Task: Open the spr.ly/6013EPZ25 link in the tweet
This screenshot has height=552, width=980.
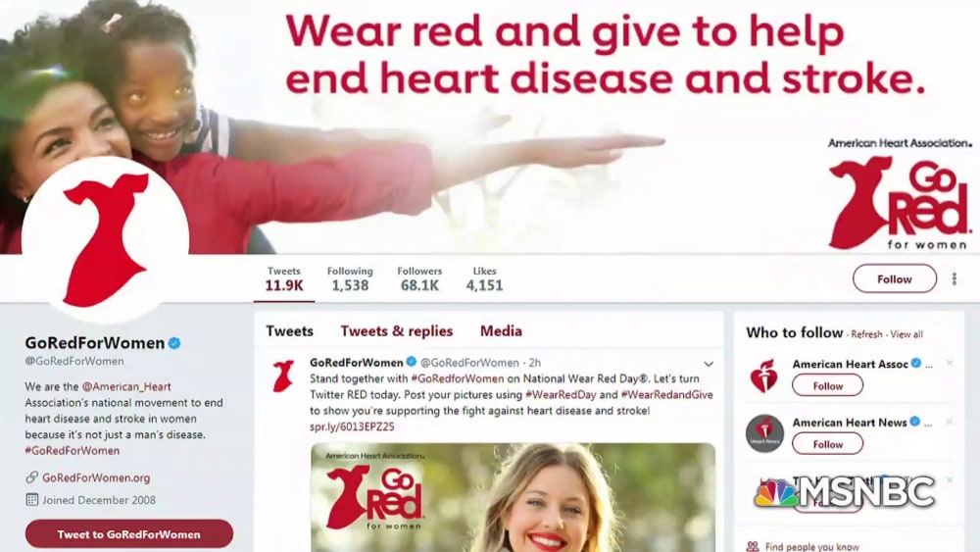Action: pos(352,427)
